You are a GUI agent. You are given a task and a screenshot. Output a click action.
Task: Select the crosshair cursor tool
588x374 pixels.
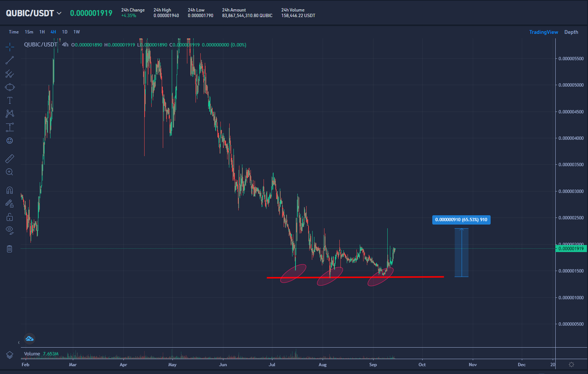(x=10, y=47)
